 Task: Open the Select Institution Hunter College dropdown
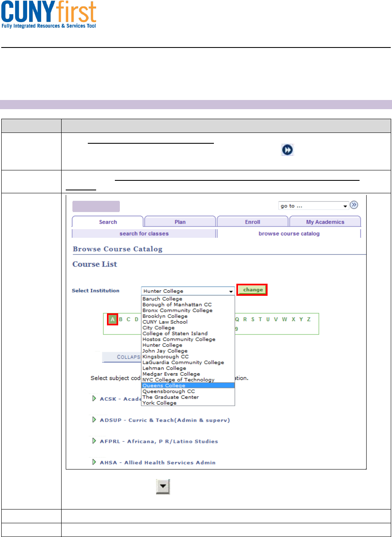pos(188,291)
